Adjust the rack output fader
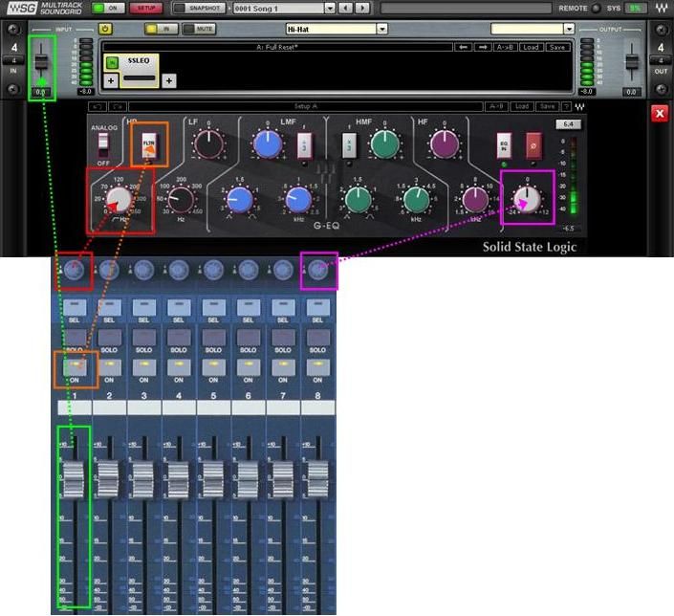This screenshot has width=674, height=616. click(631, 61)
